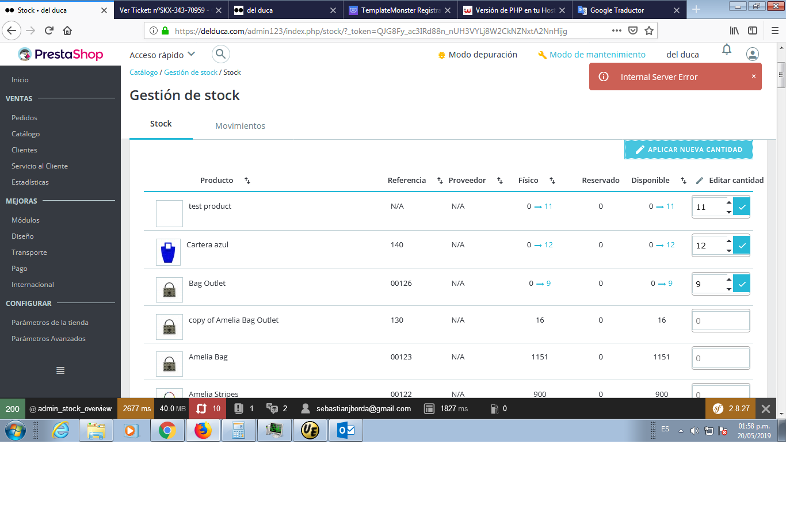Image resolution: width=786 pixels, height=532 pixels.
Task: Dismiss the Internal Server Error alert
Action: (x=754, y=76)
